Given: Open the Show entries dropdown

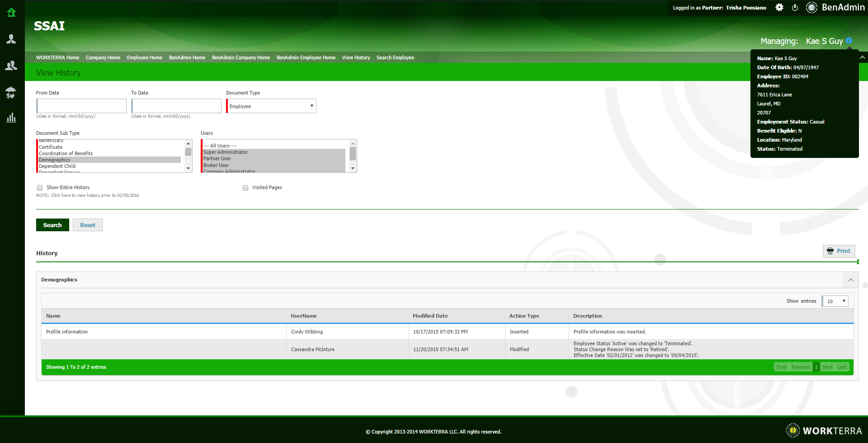Looking at the screenshot, I should pyautogui.click(x=835, y=301).
